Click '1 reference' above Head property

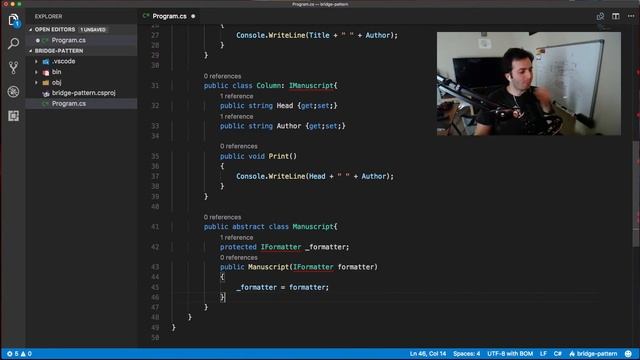(x=237, y=96)
